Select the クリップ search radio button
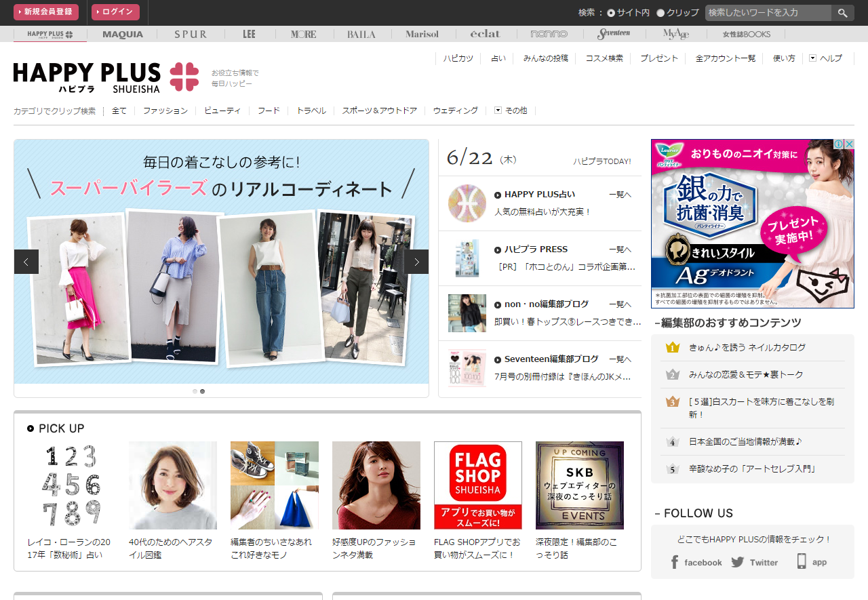This screenshot has width=868, height=600. [660, 13]
